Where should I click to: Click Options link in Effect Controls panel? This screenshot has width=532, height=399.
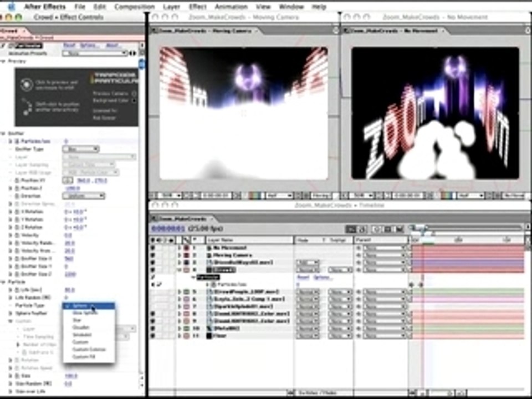pos(89,45)
